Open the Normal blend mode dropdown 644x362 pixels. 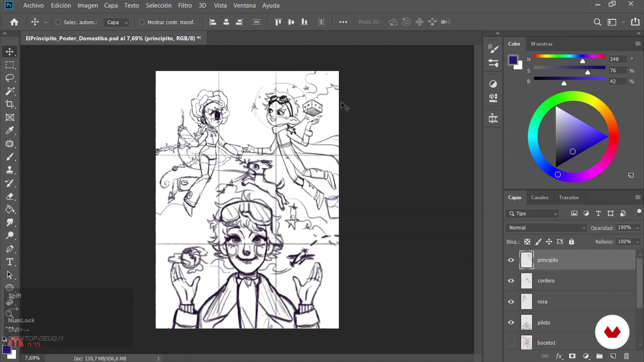click(546, 228)
